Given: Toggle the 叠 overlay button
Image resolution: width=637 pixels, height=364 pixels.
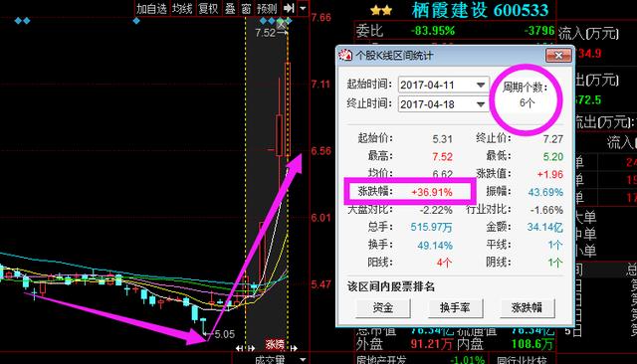Looking at the screenshot, I should pos(230,8).
